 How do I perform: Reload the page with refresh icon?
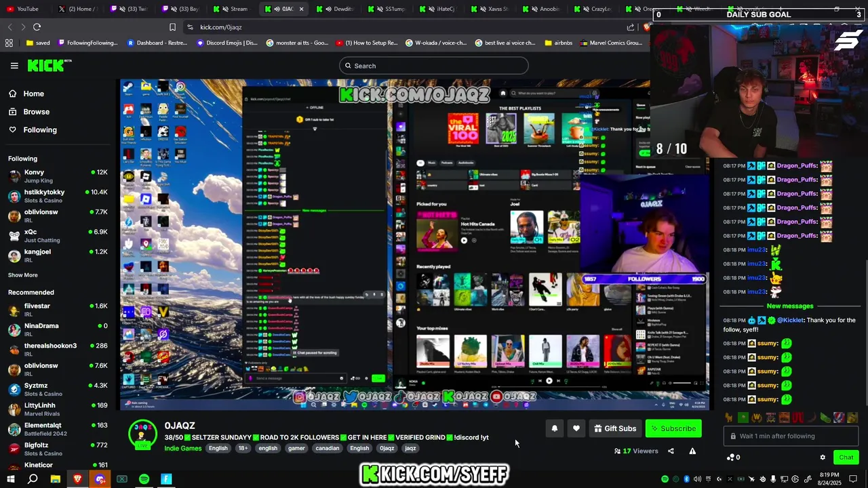(x=37, y=27)
